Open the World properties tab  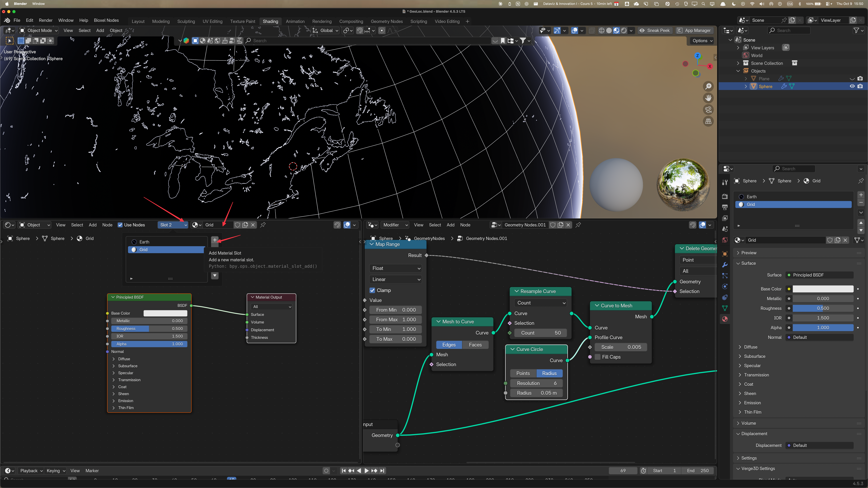pos(725,240)
